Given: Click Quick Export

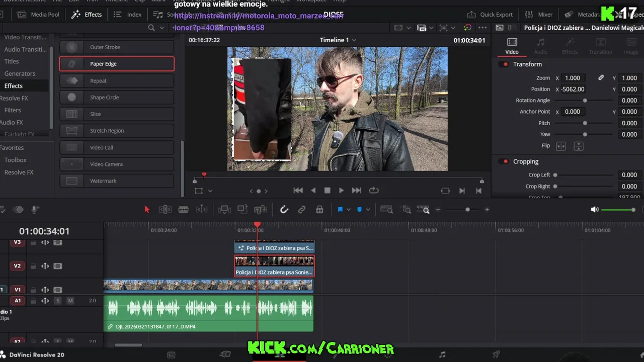Looking at the screenshot, I should pyautogui.click(x=490, y=15).
